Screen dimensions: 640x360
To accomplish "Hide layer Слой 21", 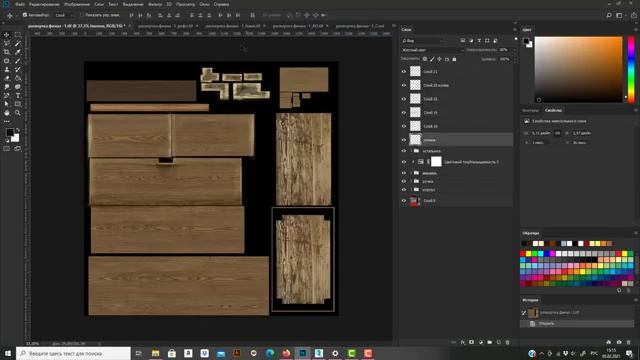I will (404, 71).
